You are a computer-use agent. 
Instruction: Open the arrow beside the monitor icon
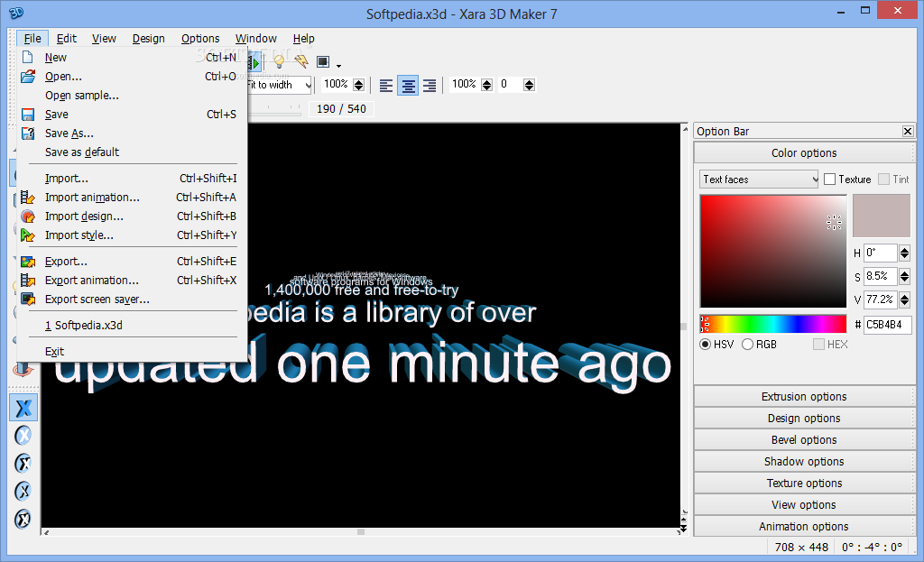[338, 65]
